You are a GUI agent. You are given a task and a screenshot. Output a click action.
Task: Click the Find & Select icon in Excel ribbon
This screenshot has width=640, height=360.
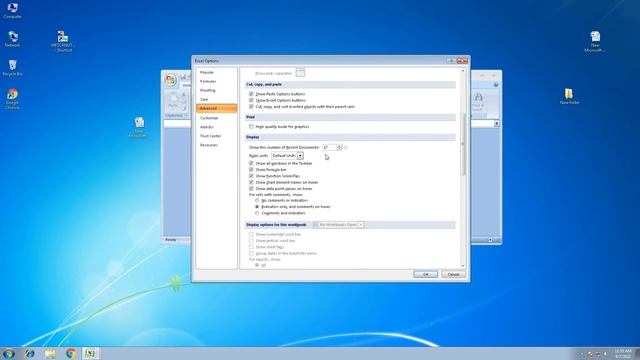(478, 101)
